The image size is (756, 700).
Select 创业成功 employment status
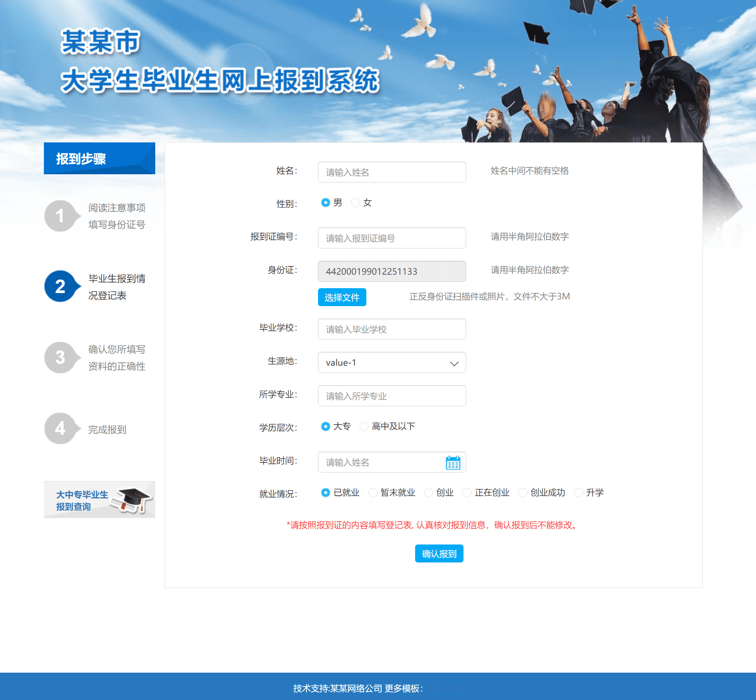pyautogui.click(x=523, y=492)
